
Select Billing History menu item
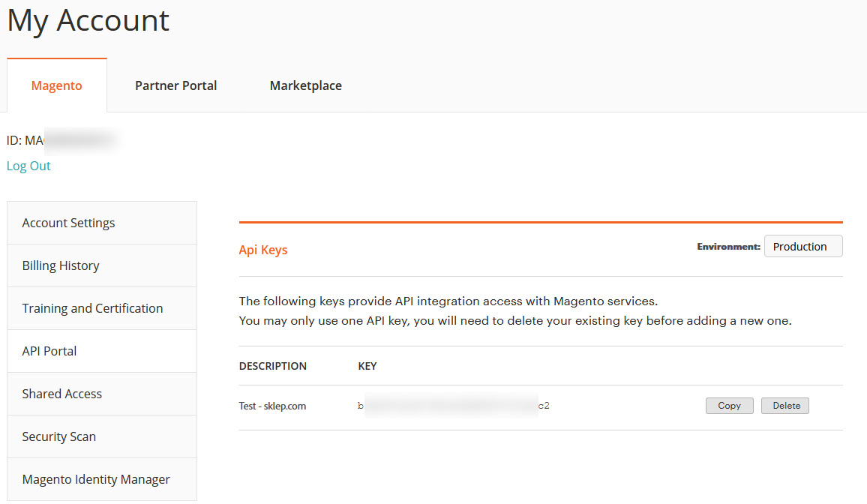[x=102, y=265]
